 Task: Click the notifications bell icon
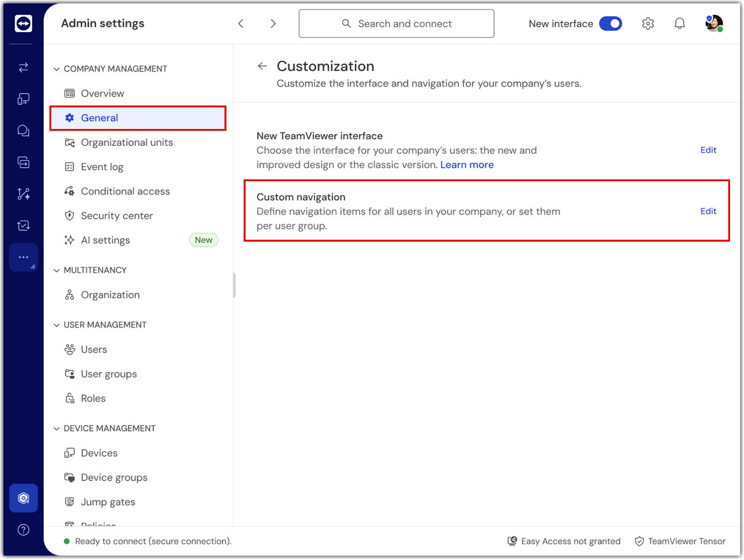point(679,24)
